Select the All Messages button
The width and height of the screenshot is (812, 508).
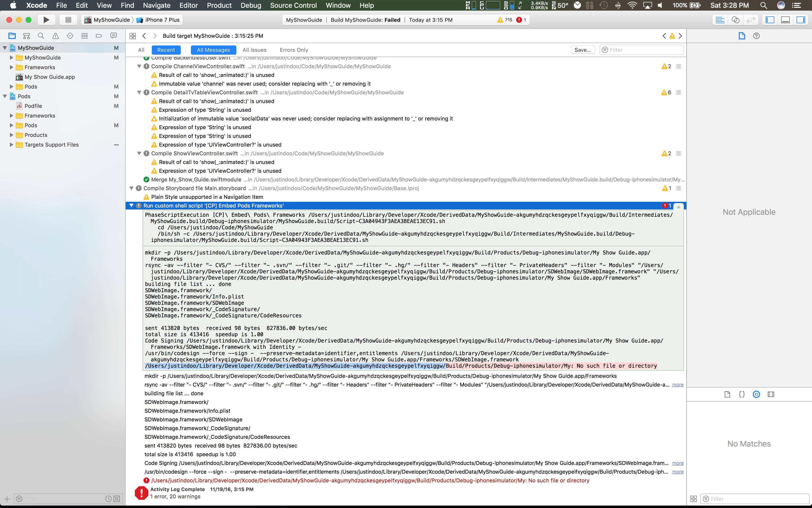coord(213,50)
